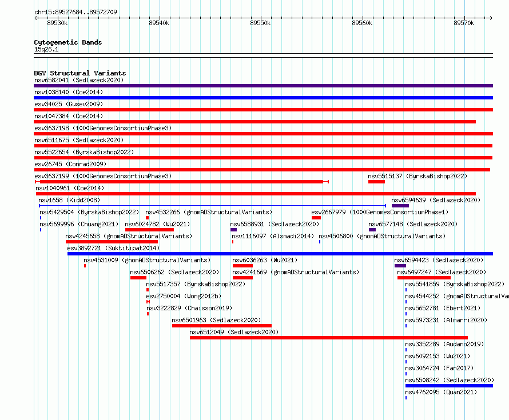Select the nsv1040961 (Coe2014) label
The width and height of the screenshot is (509, 420).
tap(70, 188)
